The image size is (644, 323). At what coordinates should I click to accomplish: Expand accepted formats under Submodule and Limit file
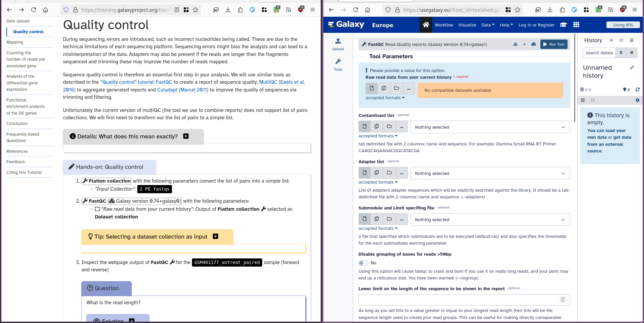pyautogui.click(x=378, y=229)
